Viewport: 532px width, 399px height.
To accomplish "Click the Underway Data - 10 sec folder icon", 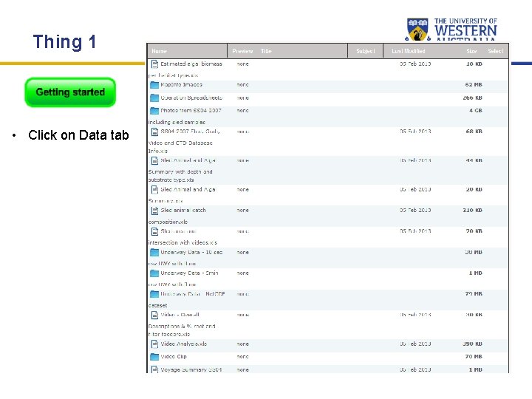I will pyautogui.click(x=154, y=252).
